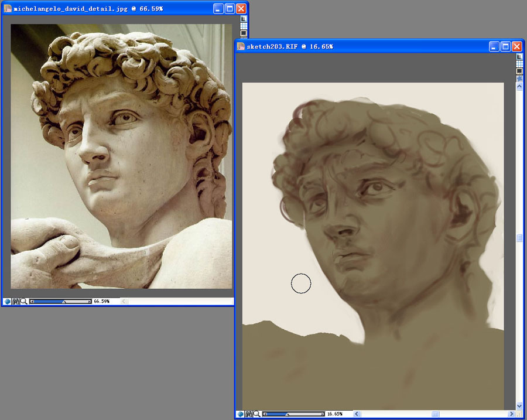
Task: Click the zoom slider right arrow in michelangelo_david_detail.jpg
Action: point(90,301)
